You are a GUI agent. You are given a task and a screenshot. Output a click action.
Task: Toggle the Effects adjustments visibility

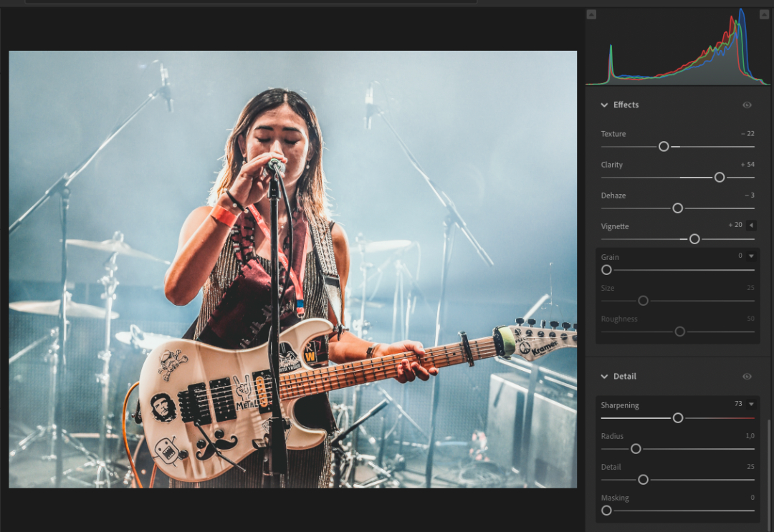click(747, 105)
